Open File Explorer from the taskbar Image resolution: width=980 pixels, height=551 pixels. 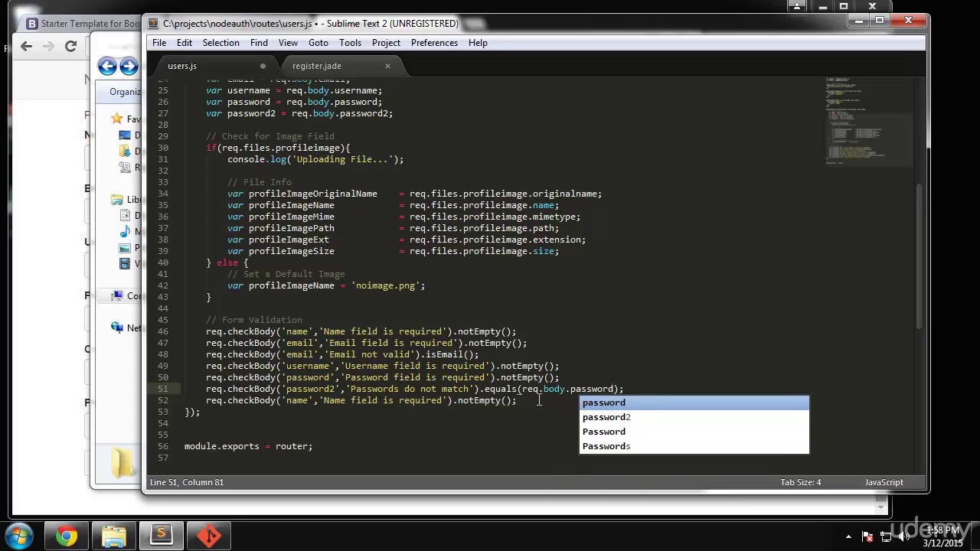coord(114,536)
